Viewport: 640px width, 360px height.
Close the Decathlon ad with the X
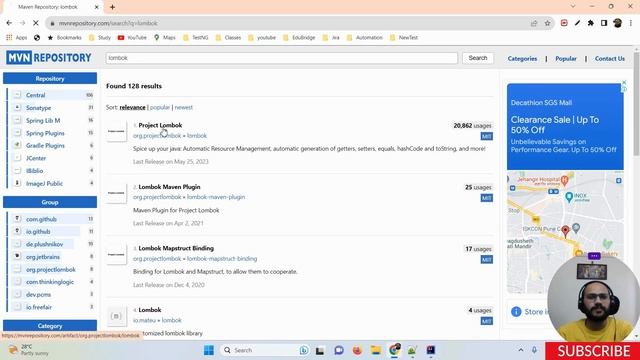tap(624, 82)
